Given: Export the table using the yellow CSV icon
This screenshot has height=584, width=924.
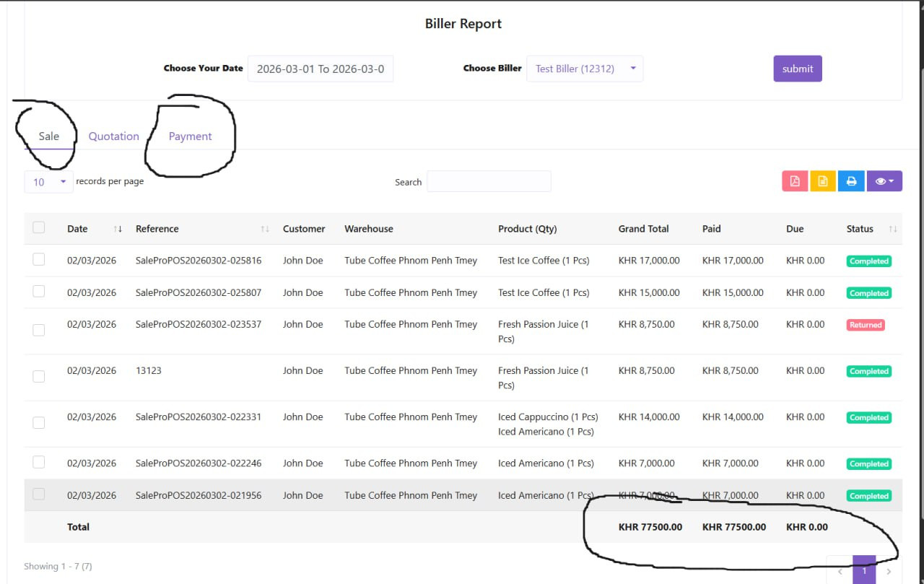Looking at the screenshot, I should tap(823, 181).
